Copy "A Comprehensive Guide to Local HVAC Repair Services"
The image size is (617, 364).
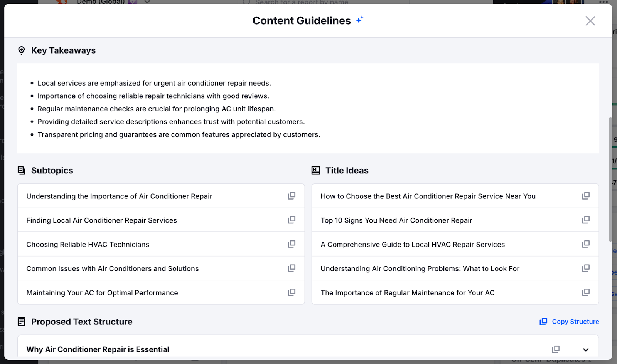(x=586, y=244)
